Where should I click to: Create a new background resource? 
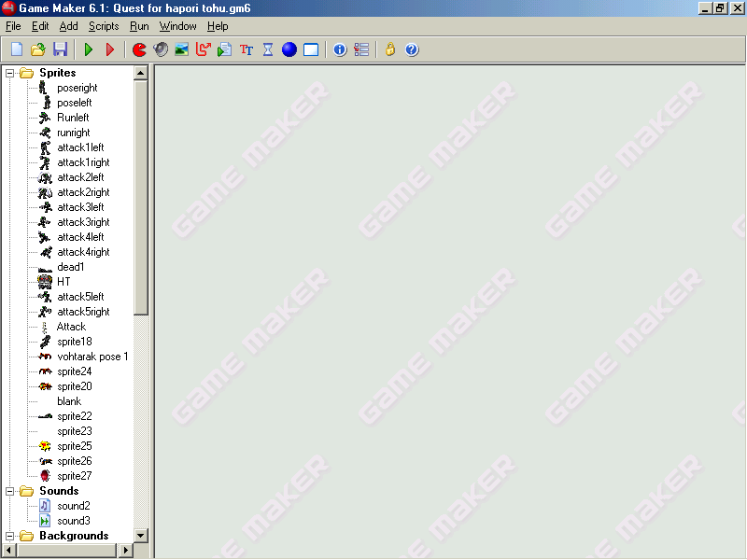pyautogui.click(x=179, y=49)
